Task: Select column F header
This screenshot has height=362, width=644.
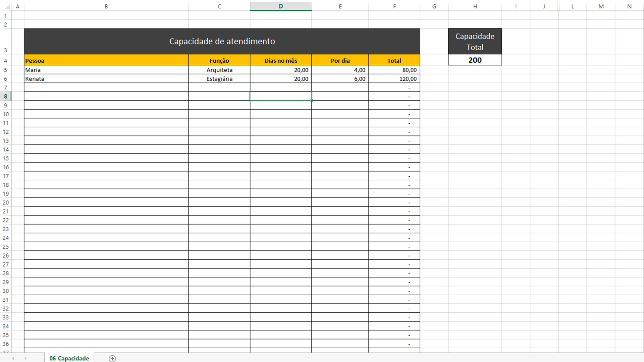Action: coord(394,6)
